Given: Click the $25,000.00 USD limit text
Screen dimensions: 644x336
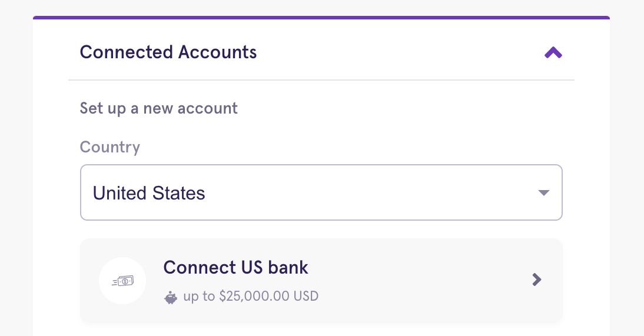Looking at the screenshot, I should [x=268, y=296].
